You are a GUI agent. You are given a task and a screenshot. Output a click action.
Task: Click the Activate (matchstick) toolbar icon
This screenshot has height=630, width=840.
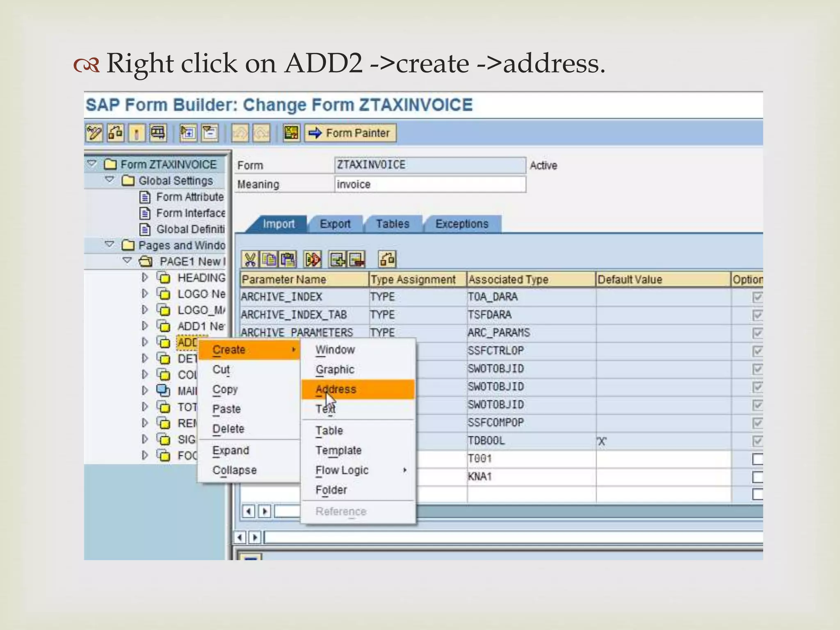coord(137,133)
